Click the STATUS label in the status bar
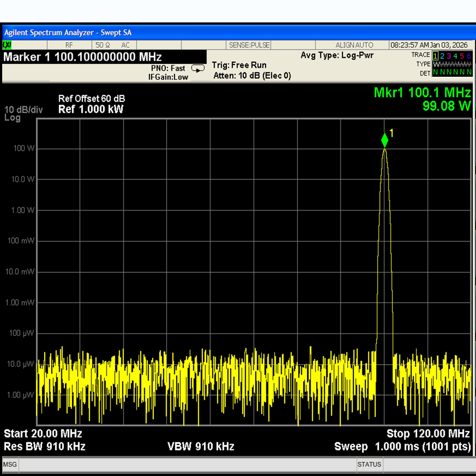Image resolution: width=476 pixels, height=476 pixels. point(369,464)
